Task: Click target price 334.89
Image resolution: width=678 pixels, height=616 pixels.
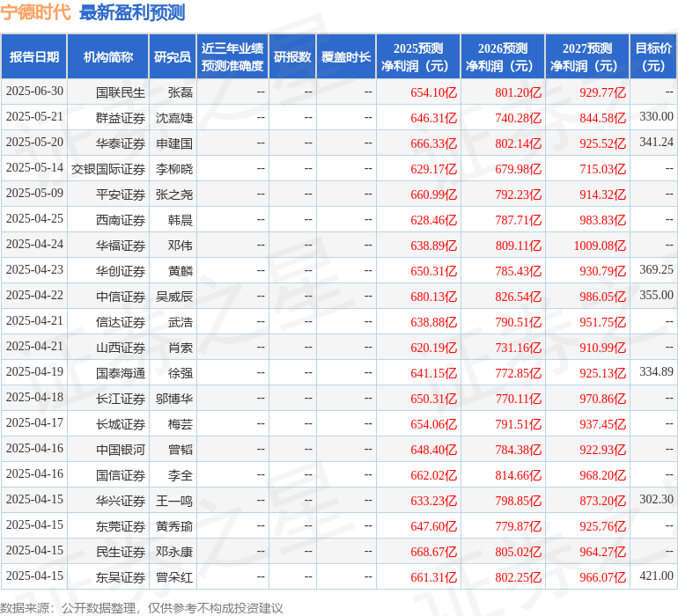Action: pos(656,371)
